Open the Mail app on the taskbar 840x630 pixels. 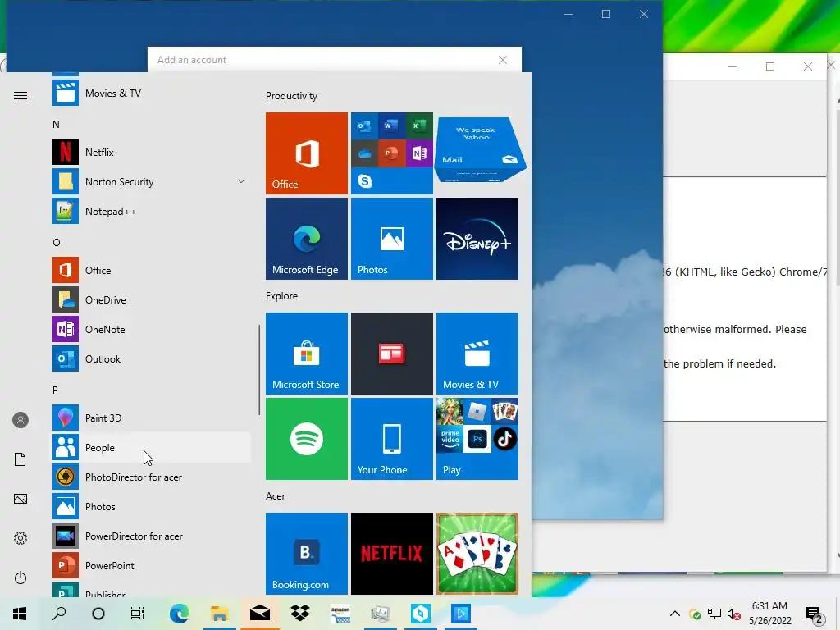[x=260, y=614]
